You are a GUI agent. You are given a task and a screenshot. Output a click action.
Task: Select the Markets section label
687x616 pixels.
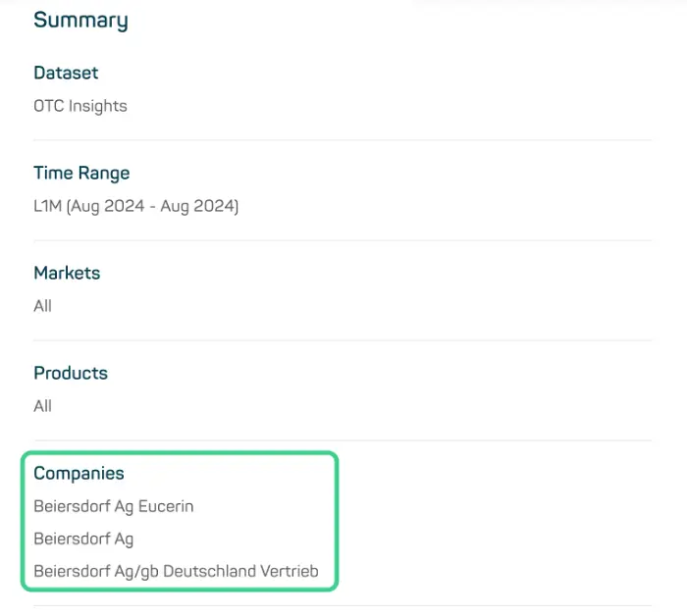click(x=67, y=273)
